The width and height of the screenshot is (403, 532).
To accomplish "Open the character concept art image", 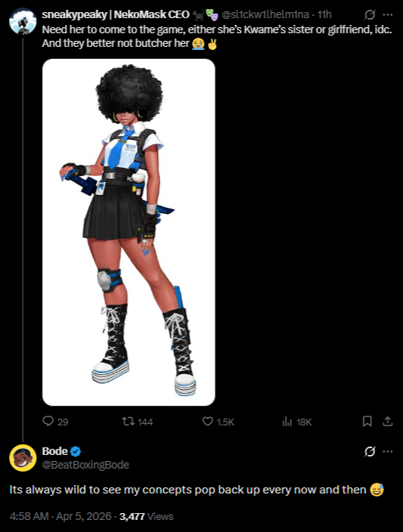I will 129,233.
